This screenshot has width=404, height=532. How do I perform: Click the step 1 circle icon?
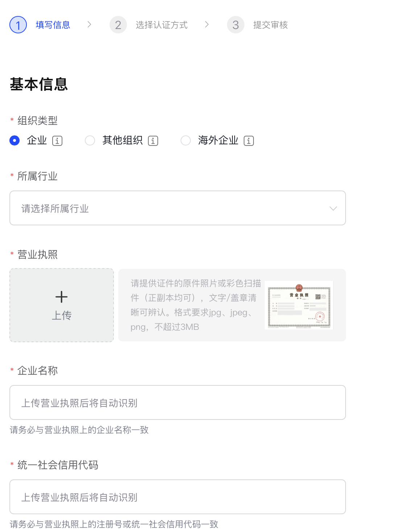coord(18,25)
